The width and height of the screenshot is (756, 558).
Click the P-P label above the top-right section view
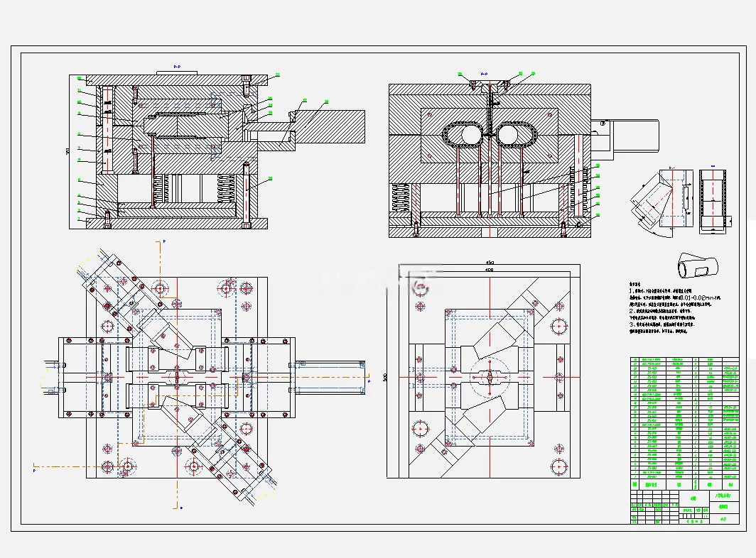point(485,75)
